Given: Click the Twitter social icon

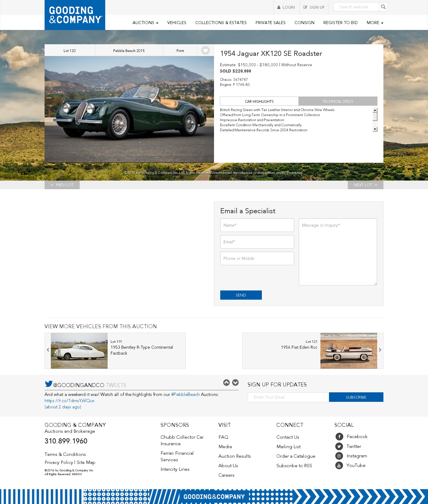Looking at the screenshot, I should click(x=339, y=446).
